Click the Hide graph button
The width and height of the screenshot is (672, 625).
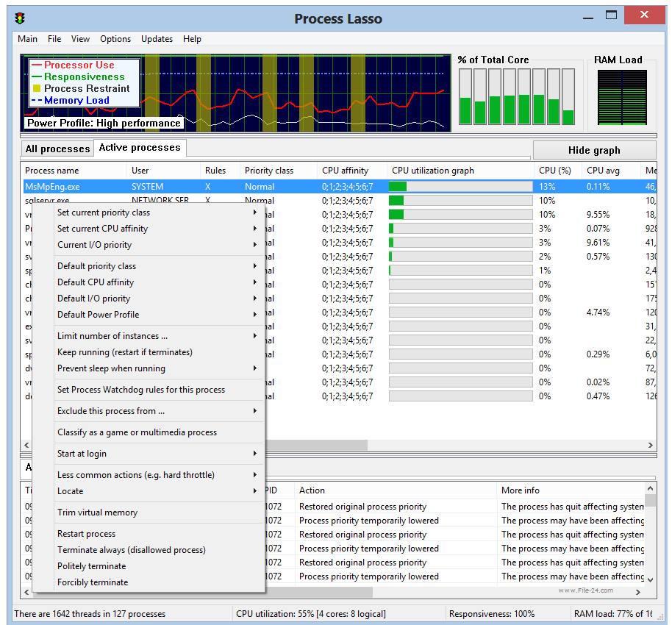pos(594,149)
